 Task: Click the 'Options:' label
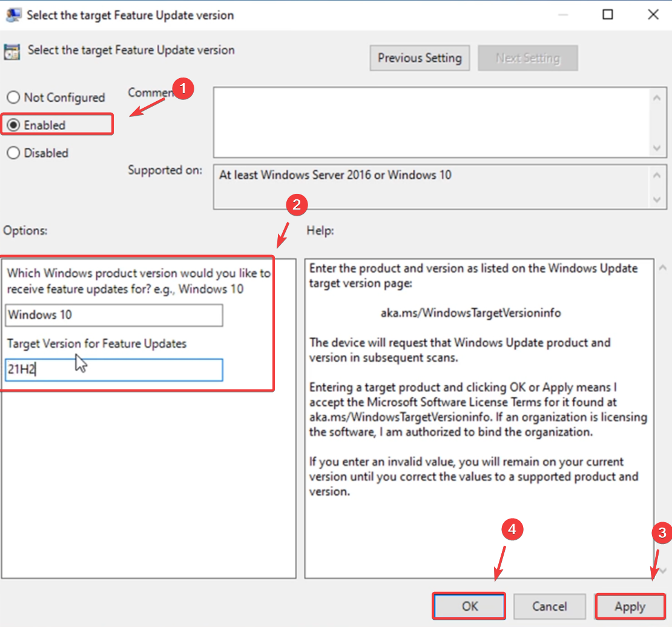[x=25, y=230]
